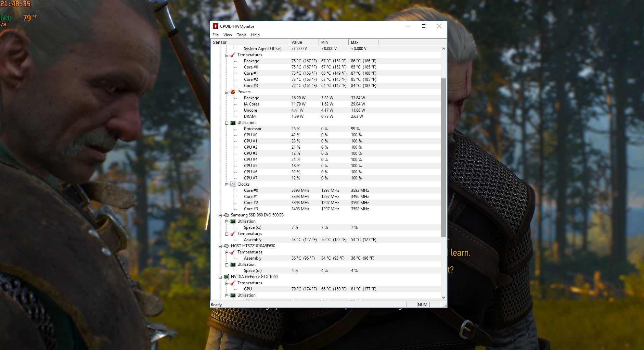This screenshot has width=644, height=350.
Task: Click the Samsung SSD 960 EVO drive icon
Action: click(x=226, y=215)
